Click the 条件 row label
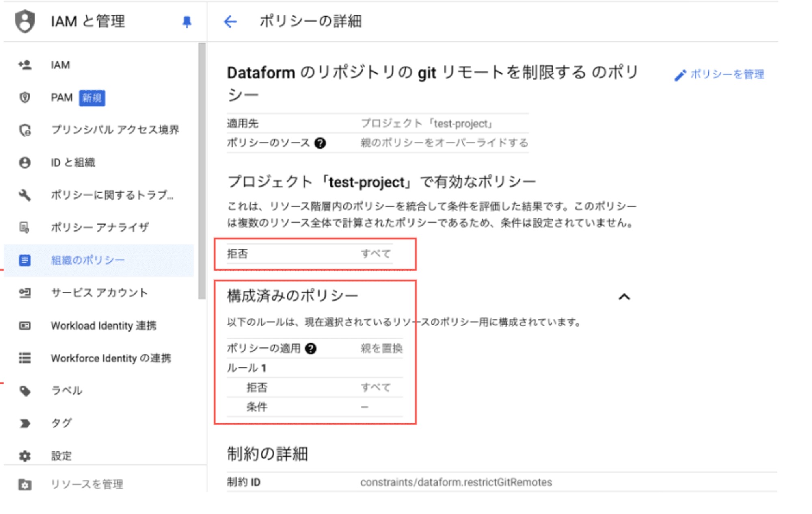This screenshot has width=812, height=514. point(257,407)
